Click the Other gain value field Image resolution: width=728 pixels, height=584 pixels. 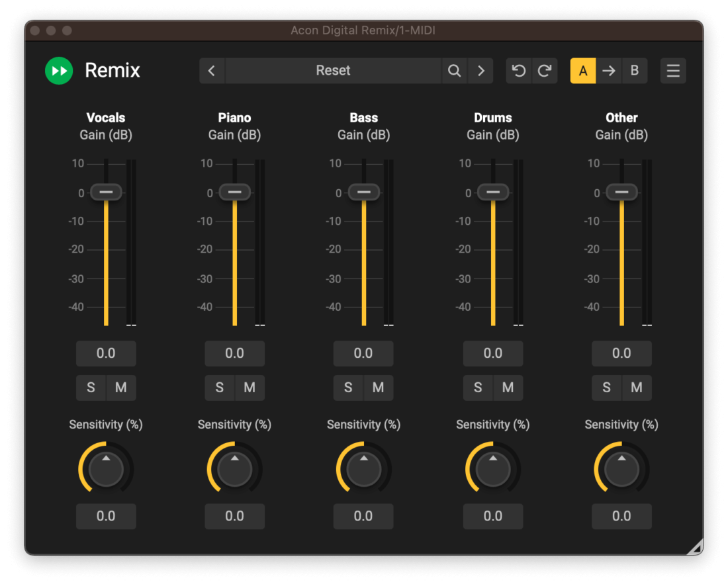pos(621,353)
